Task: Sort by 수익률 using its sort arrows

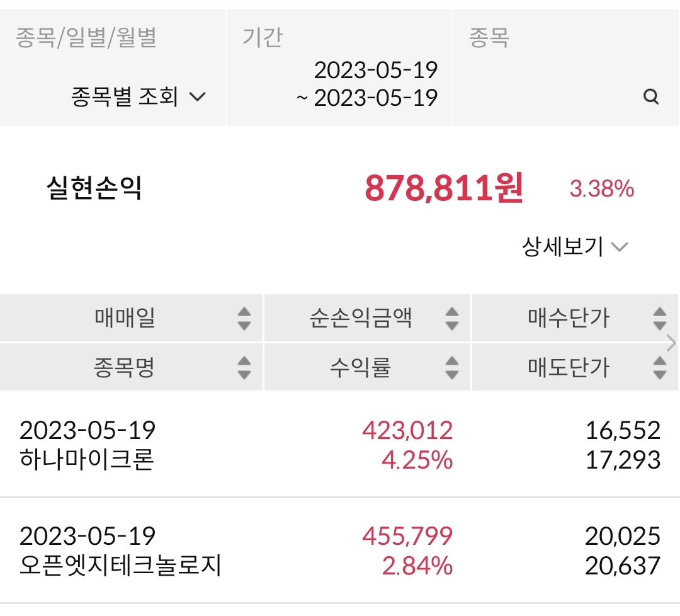Action: pyautogui.click(x=451, y=367)
